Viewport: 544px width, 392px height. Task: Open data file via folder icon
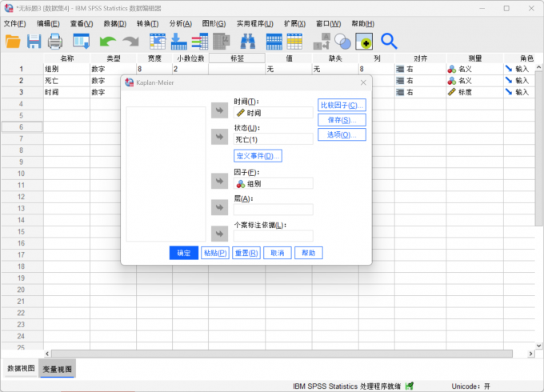(13, 42)
